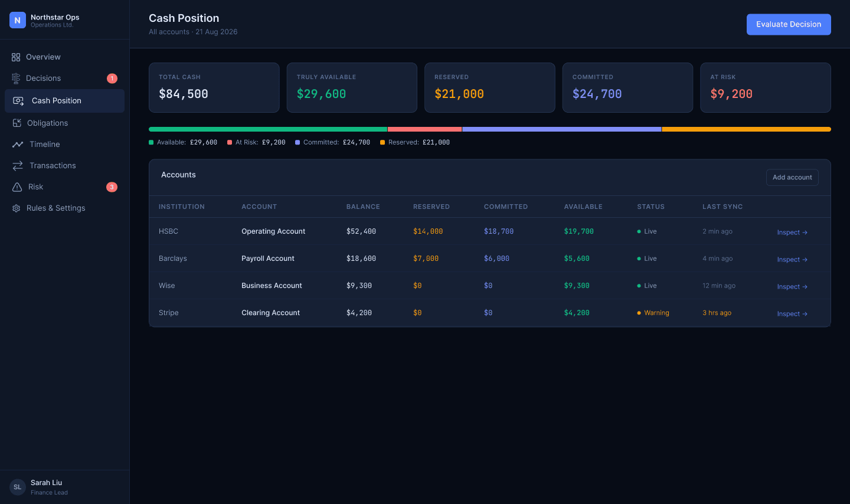Click the Live status for HSBC
Screen dimensions: 850x504
(647, 231)
